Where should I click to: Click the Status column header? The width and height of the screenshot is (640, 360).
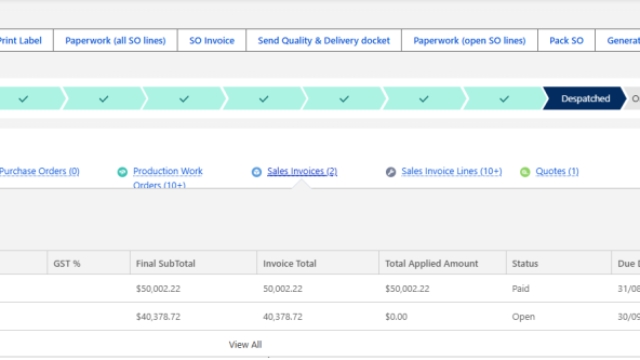[x=558, y=263]
